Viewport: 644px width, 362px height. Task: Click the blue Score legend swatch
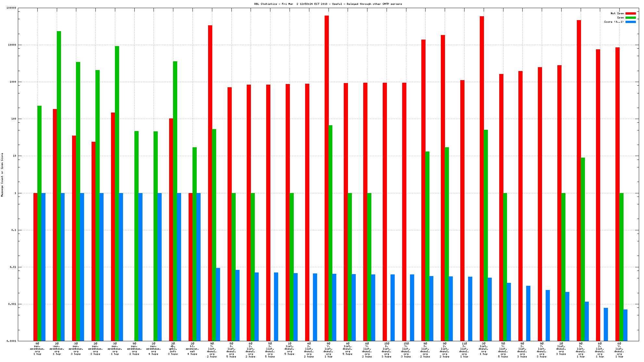tap(630, 22)
